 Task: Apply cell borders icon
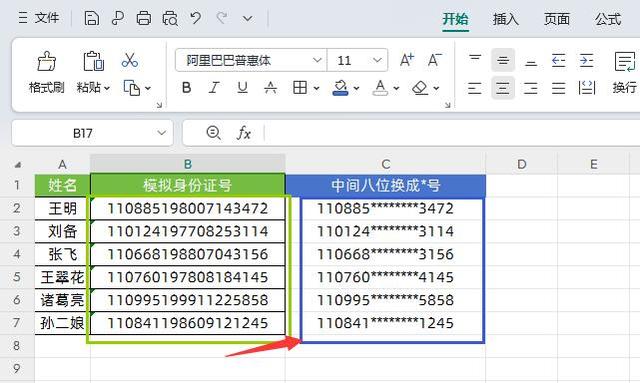[x=300, y=88]
